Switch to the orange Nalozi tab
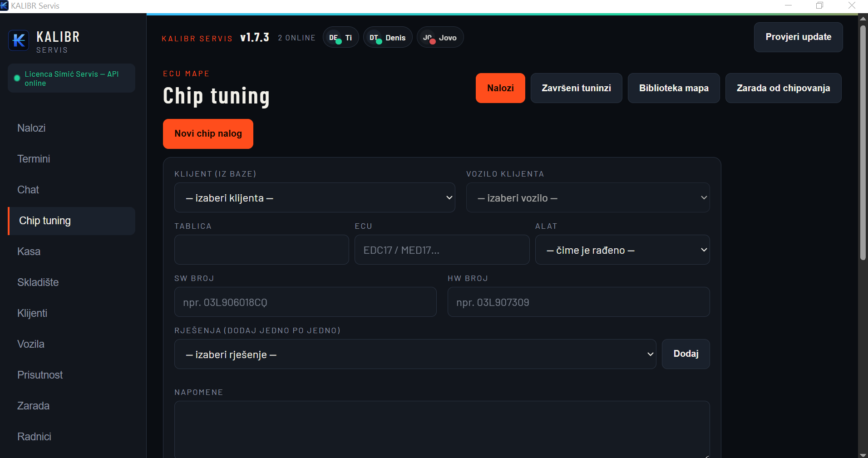The image size is (868, 458). pyautogui.click(x=500, y=88)
